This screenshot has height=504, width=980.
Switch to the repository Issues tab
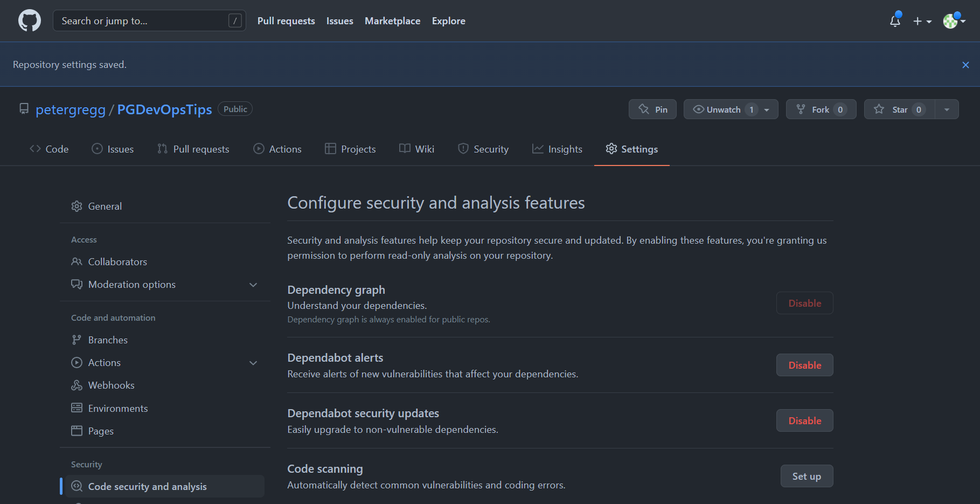[x=113, y=149]
